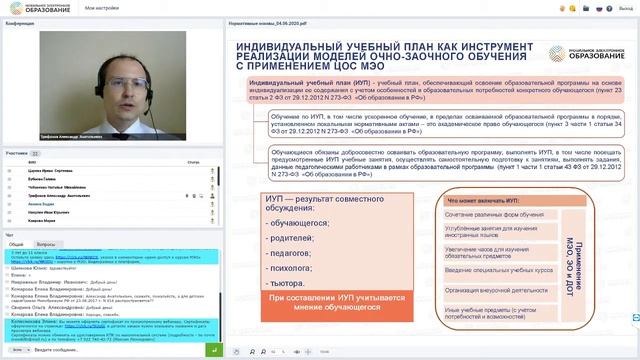Screen dimensions: 640x360
Task: Click status icon for Цаунко Ирина Сергеевна
Action: pyautogui.click(x=212, y=171)
